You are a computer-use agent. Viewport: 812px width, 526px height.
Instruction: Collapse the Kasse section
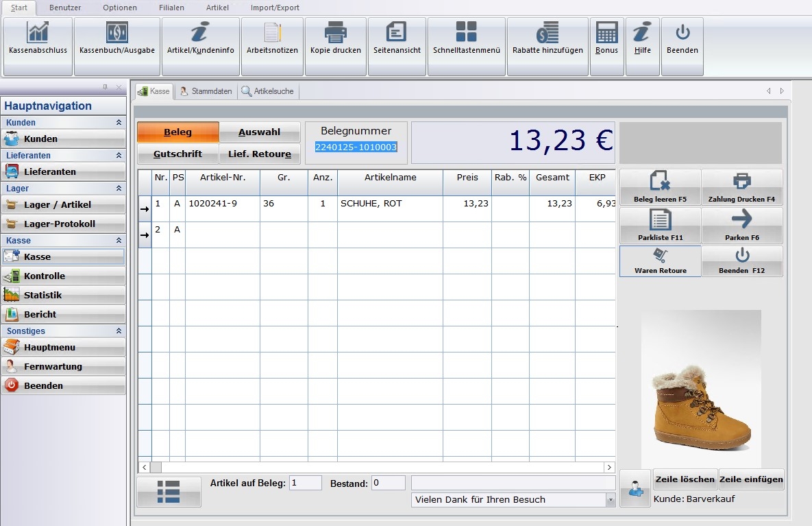pos(119,241)
